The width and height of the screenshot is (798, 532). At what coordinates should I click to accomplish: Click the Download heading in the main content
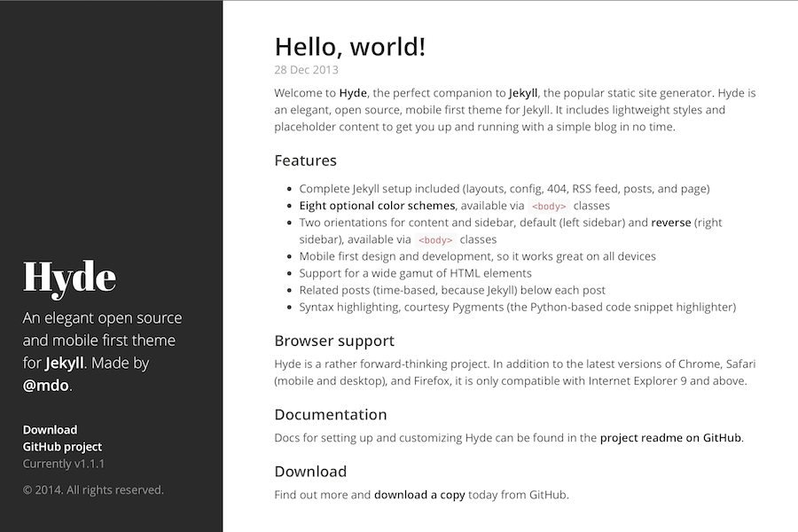310,471
